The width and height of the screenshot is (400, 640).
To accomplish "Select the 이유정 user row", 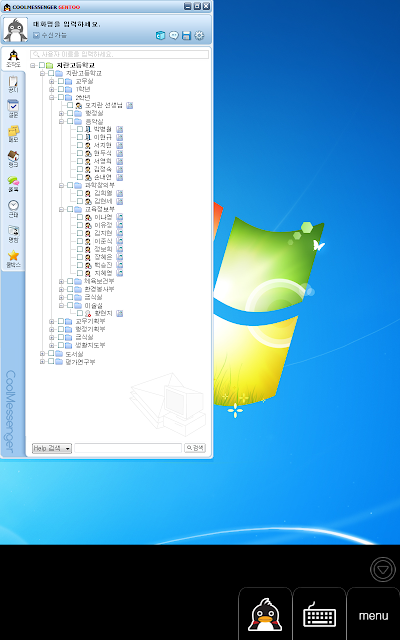I will click(x=103, y=225).
